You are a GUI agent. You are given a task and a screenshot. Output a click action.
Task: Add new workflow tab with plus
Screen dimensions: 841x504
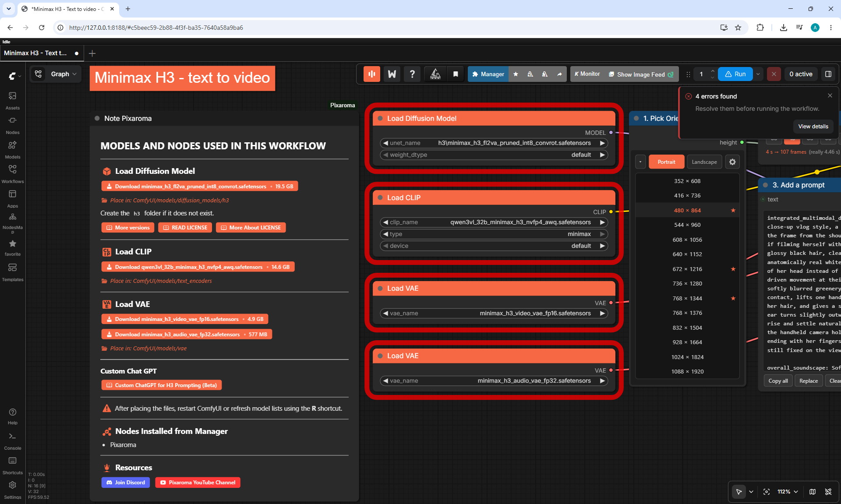tap(92, 53)
